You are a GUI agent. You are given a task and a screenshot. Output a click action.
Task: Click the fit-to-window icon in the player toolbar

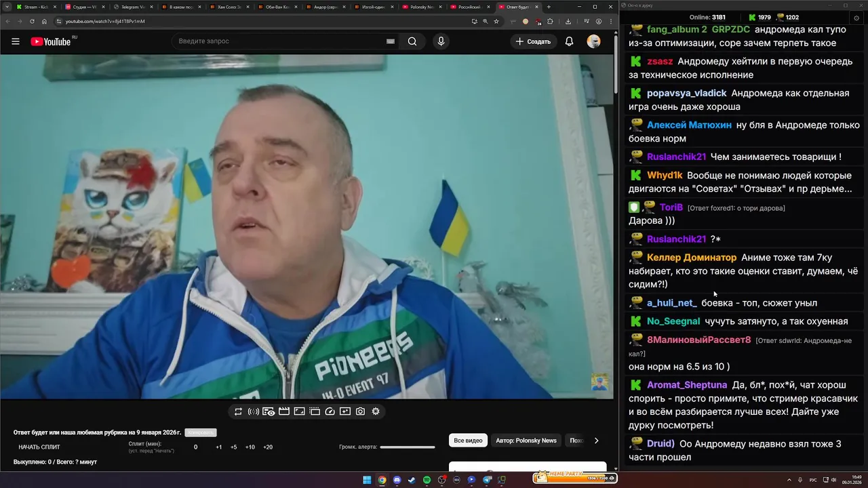coord(299,411)
